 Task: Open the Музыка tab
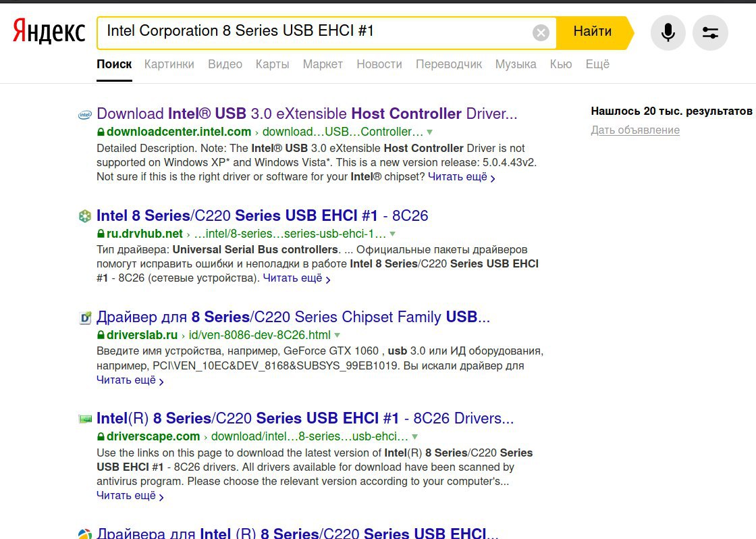(x=516, y=64)
